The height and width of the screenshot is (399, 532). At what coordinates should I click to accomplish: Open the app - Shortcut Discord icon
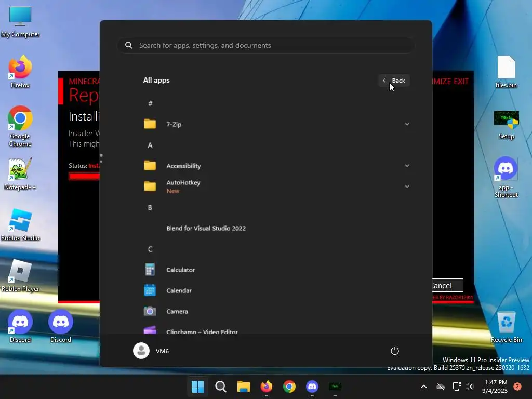[506, 177]
